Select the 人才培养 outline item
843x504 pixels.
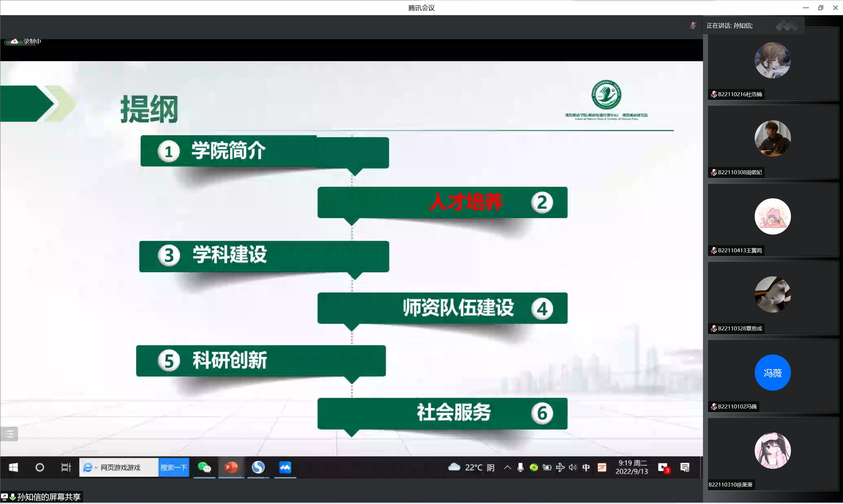[x=465, y=202]
